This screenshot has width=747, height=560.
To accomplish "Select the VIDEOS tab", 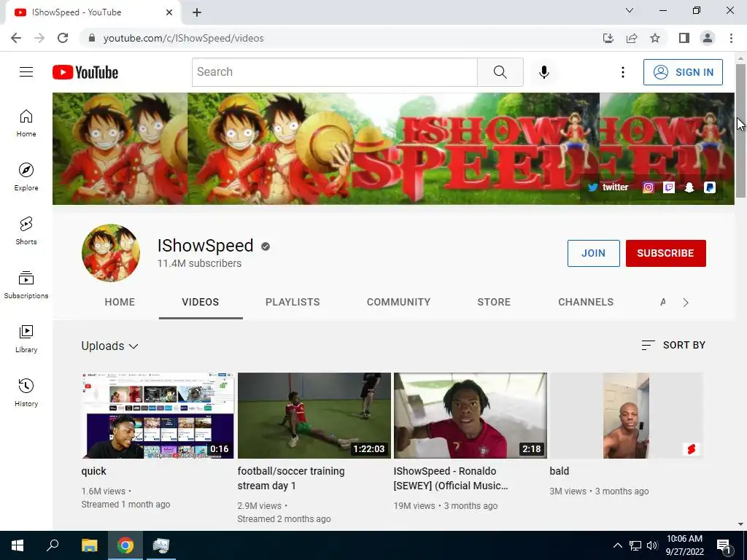I will pyautogui.click(x=201, y=302).
